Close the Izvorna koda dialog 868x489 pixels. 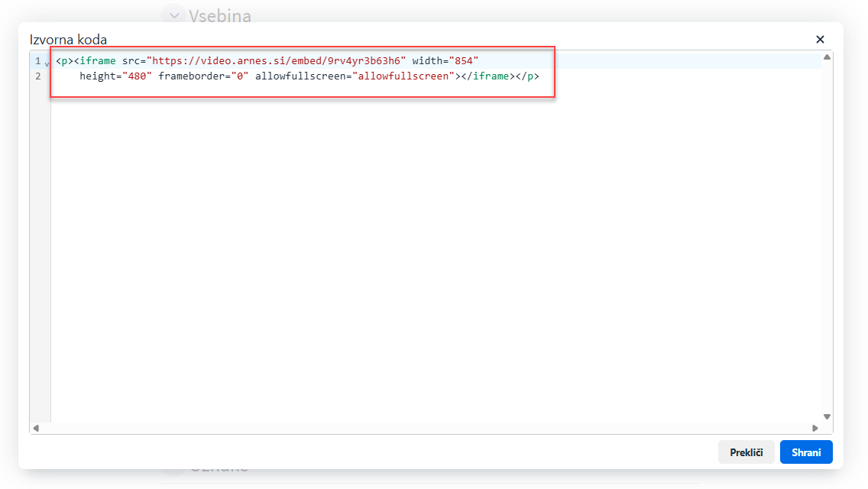[820, 39]
